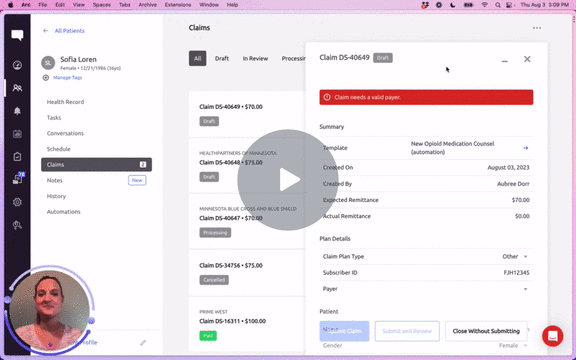Open the Spaces menu in menu bar
The image size is (576, 360).
pyautogui.click(x=102, y=5)
